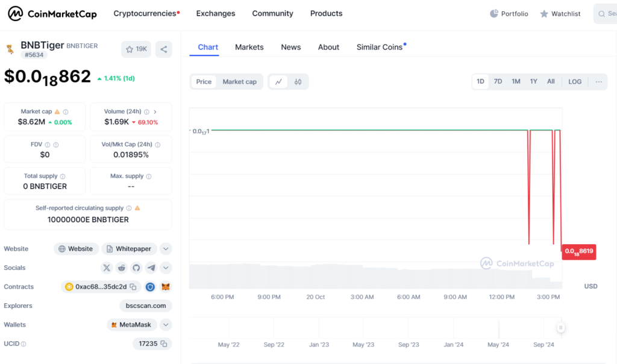Image resolution: width=617 pixels, height=364 pixels.
Task: Open the Reddit social link icon
Action: pyautogui.click(x=122, y=268)
